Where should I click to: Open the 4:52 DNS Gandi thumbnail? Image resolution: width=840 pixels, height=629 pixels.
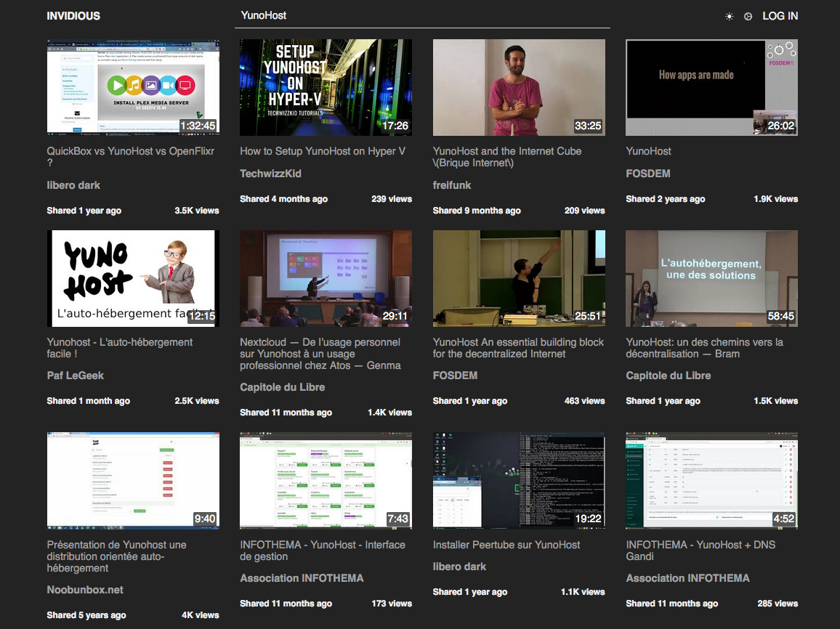[712, 481]
